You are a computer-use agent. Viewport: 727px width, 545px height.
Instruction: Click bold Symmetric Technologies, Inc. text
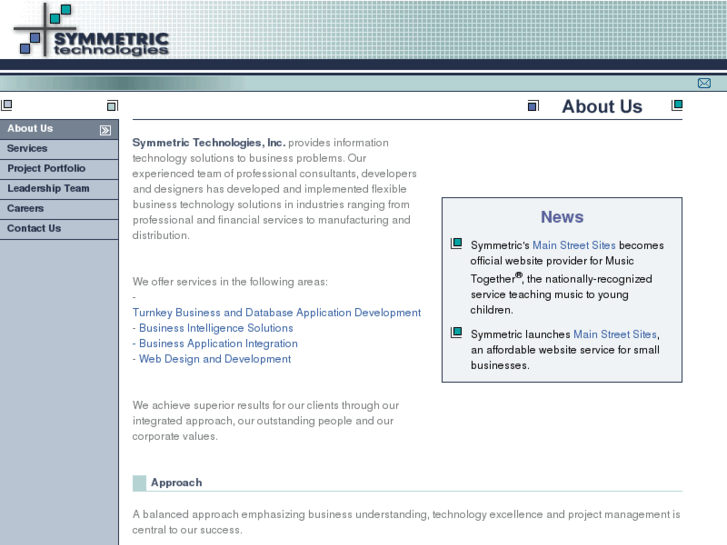(209, 142)
